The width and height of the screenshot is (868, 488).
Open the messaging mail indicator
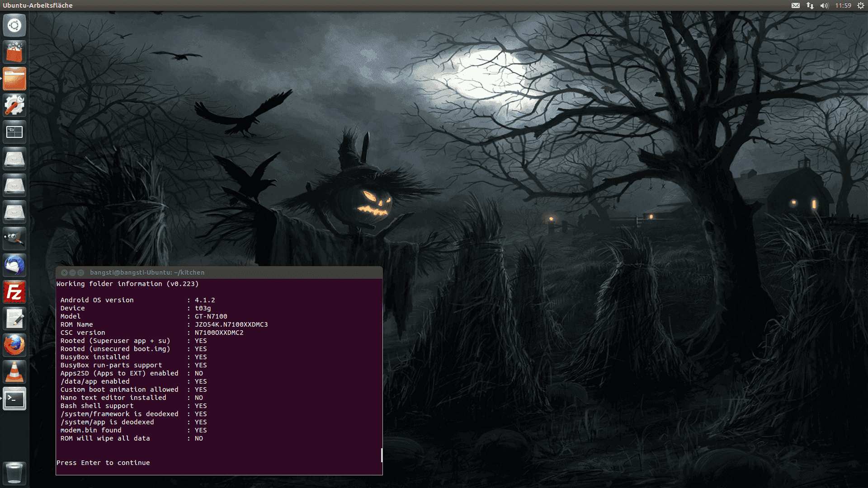coord(796,5)
